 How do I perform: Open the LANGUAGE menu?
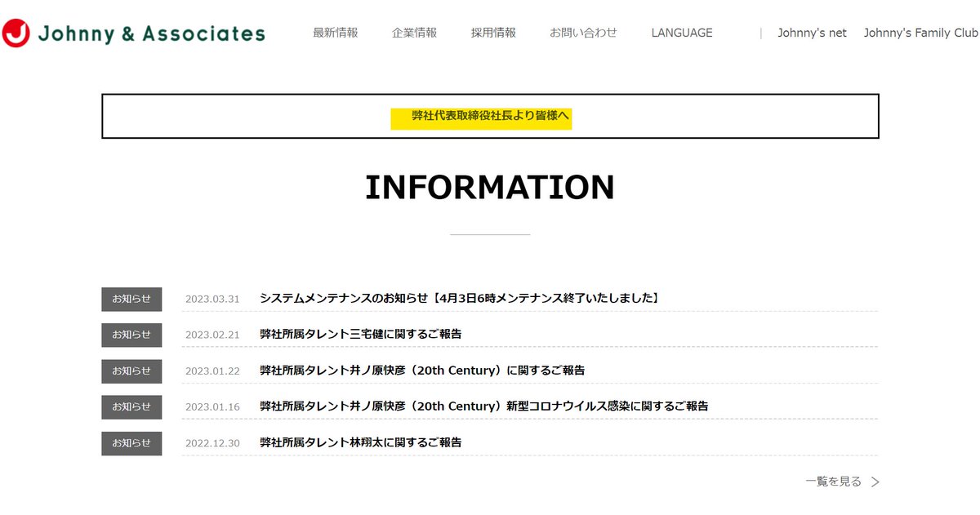[x=682, y=33]
